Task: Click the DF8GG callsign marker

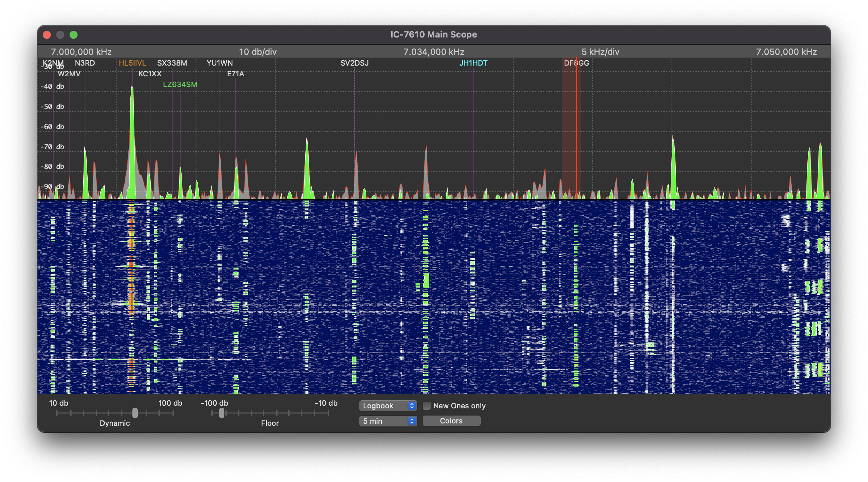Action: [x=576, y=63]
